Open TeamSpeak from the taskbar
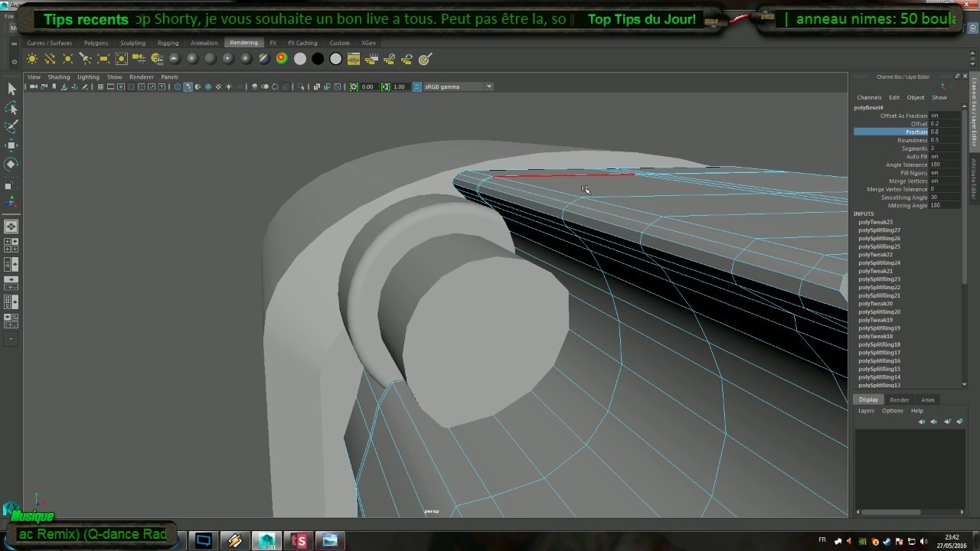Screen dimensions: 980x551 point(298,540)
